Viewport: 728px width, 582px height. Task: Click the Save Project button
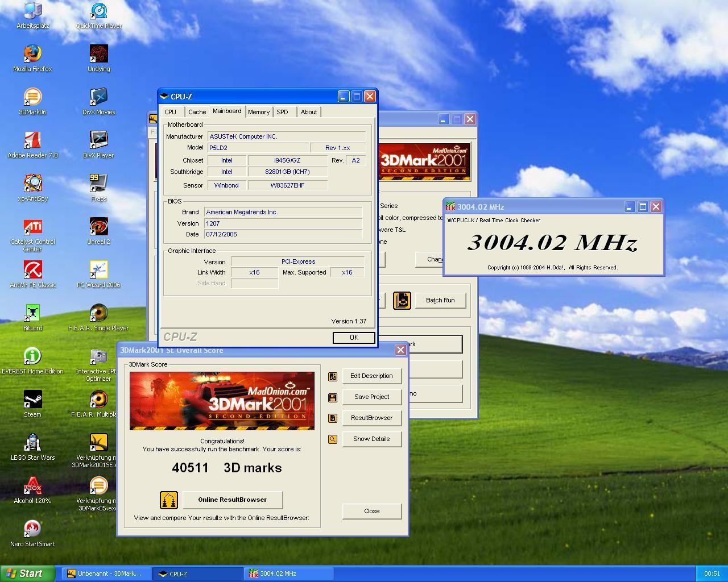(371, 397)
